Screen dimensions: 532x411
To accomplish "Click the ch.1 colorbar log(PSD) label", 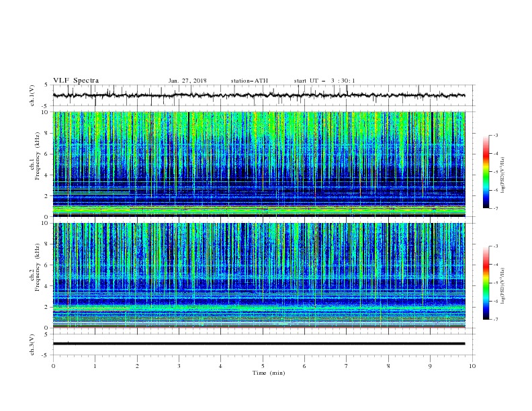I will point(503,175).
